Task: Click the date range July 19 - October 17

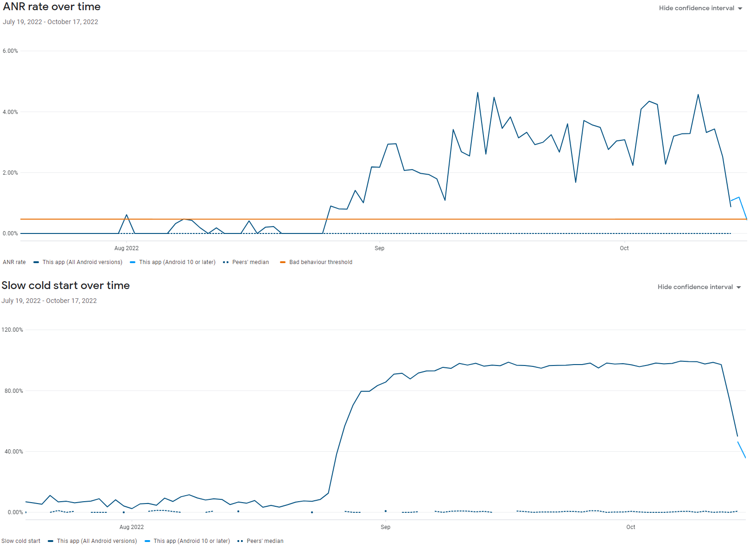Action: (51, 21)
